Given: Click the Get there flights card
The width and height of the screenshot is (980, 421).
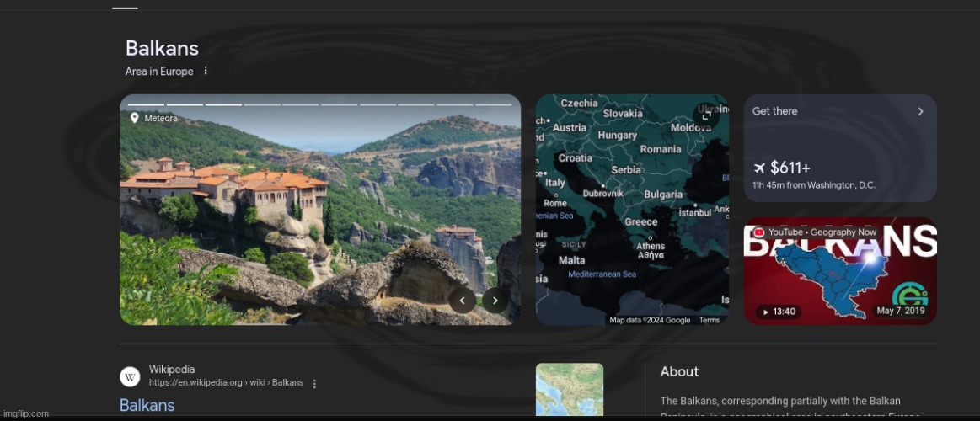Looking at the screenshot, I should coord(840,148).
